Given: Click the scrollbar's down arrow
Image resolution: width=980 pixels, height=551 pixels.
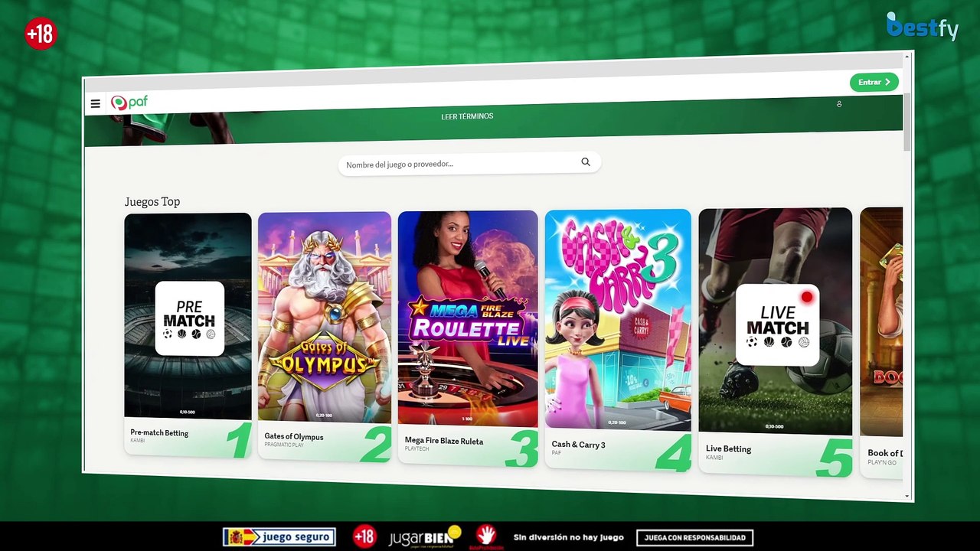Looking at the screenshot, I should (908, 496).
